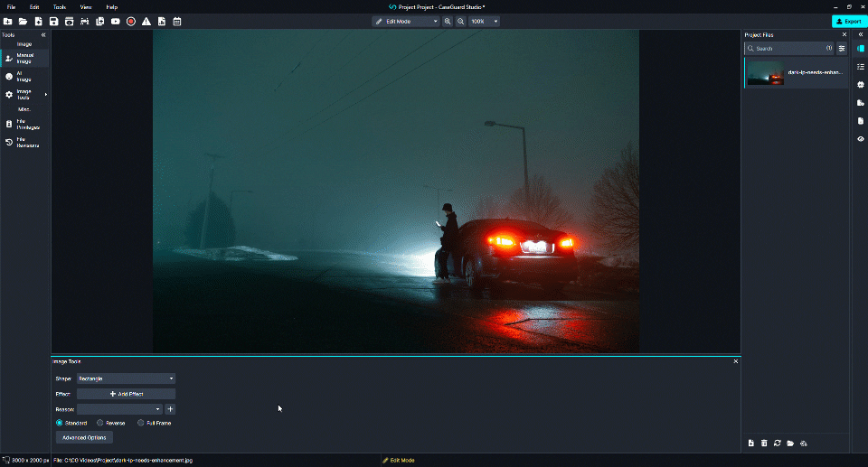Open File Privileges in Tools panel

coord(25,125)
